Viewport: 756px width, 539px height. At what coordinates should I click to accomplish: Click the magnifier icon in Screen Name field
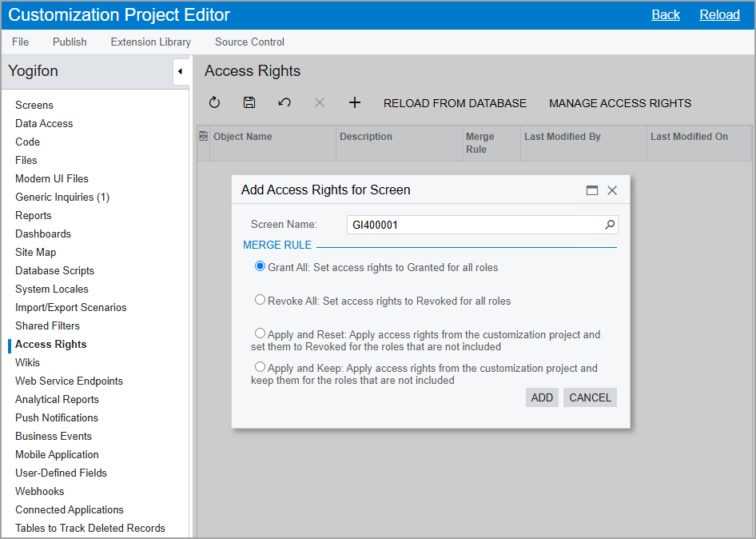pos(610,225)
